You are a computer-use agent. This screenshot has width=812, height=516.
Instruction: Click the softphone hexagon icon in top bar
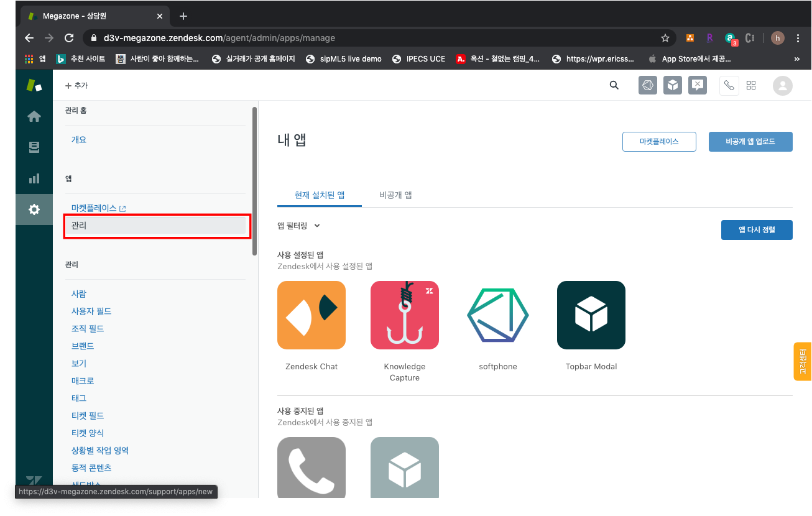coord(648,86)
